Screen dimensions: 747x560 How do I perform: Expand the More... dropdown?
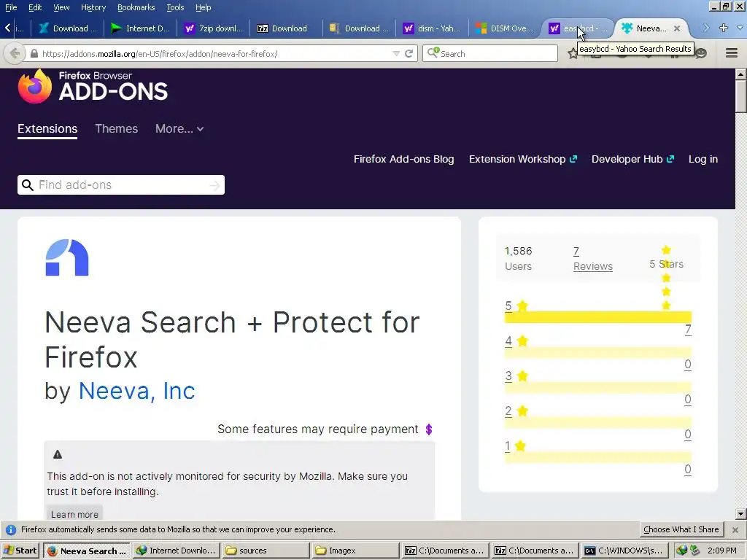pos(179,128)
